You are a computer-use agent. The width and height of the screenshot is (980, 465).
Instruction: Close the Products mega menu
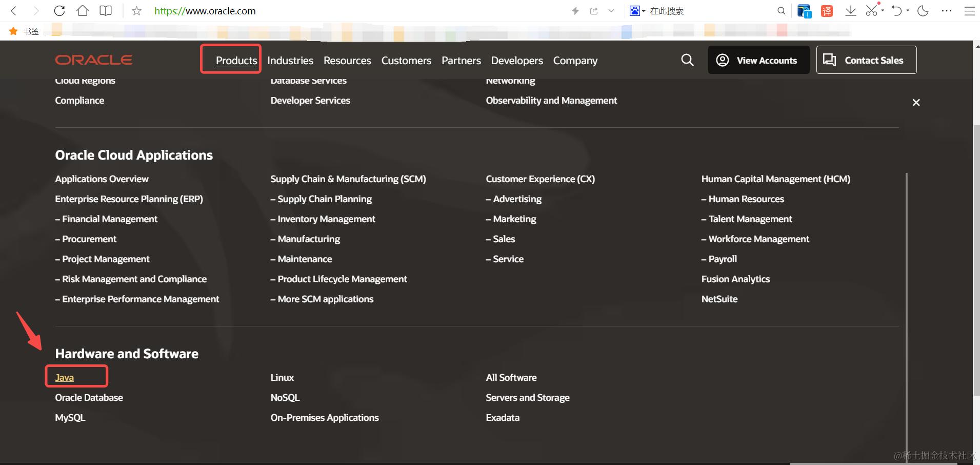(x=916, y=103)
